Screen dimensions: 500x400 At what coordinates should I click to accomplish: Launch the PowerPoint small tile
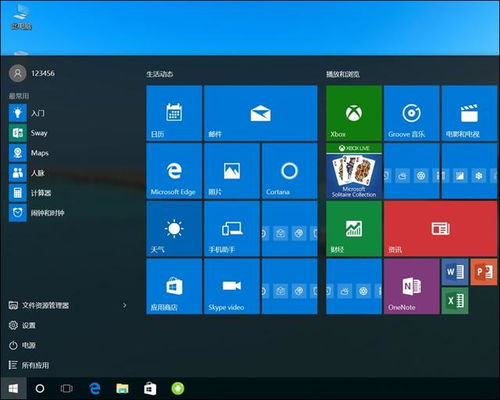484,272
